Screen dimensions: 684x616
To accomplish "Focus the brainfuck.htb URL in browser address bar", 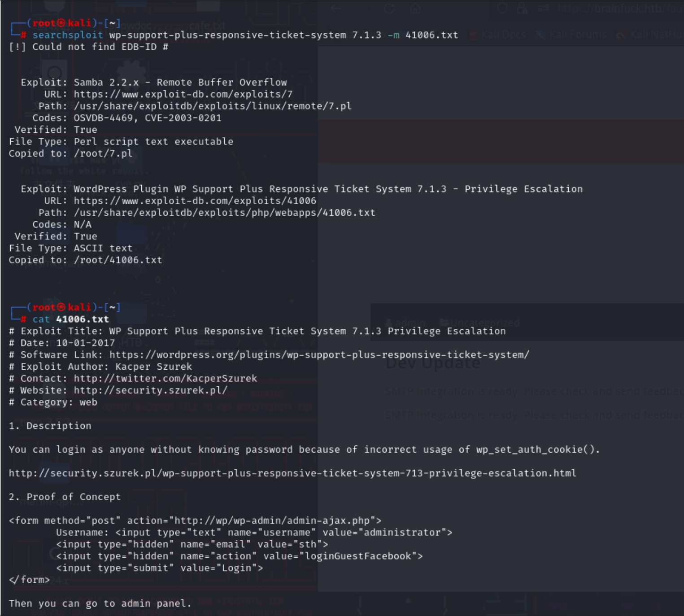I will coord(620,8).
